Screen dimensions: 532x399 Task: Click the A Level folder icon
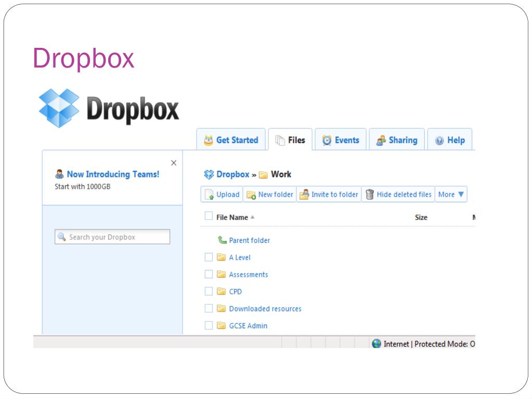coord(221,257)
